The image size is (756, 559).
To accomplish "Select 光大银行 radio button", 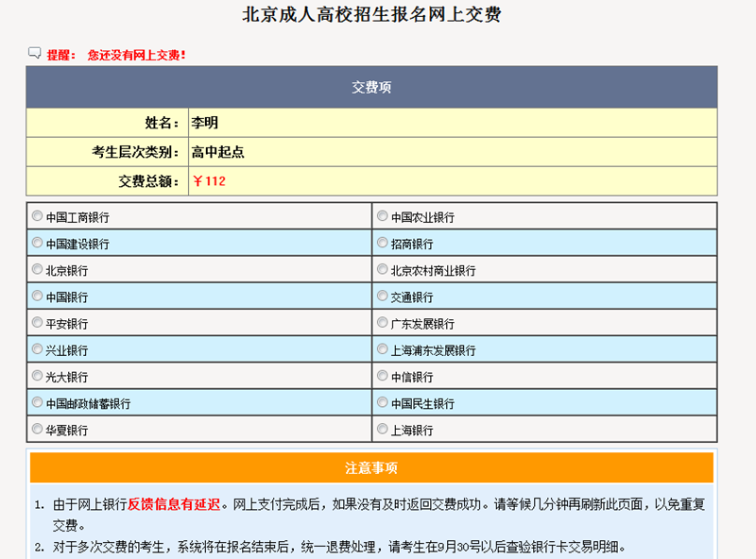I will click(38, 376).
